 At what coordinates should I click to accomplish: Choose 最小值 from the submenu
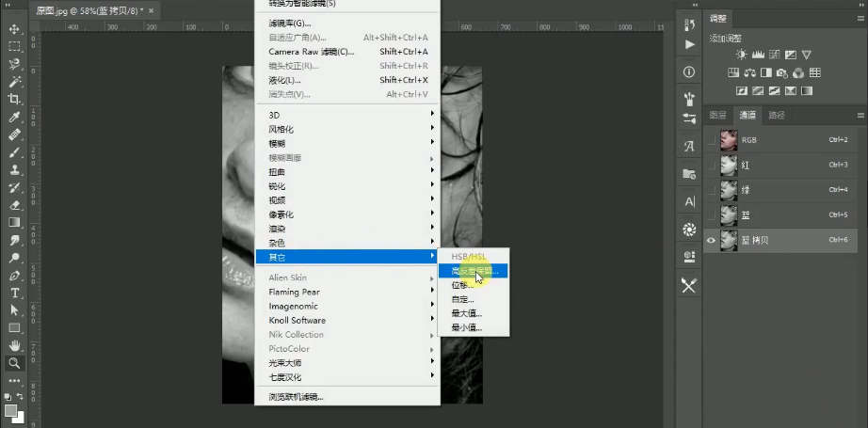tap(474, 327)
